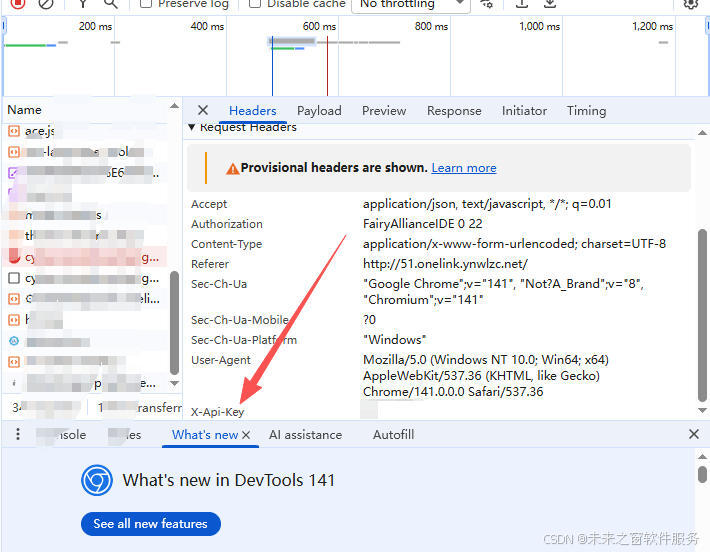
Task: Click the Learn more link
Action: tap(464, 168)
